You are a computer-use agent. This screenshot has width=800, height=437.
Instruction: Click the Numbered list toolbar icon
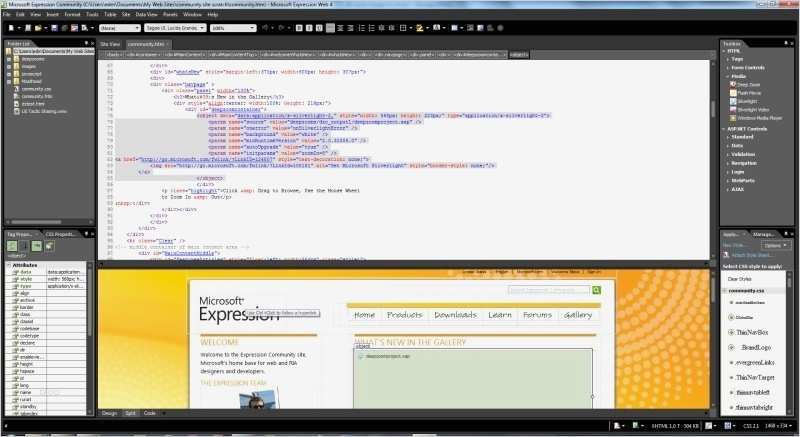click(x=362, y=28)
